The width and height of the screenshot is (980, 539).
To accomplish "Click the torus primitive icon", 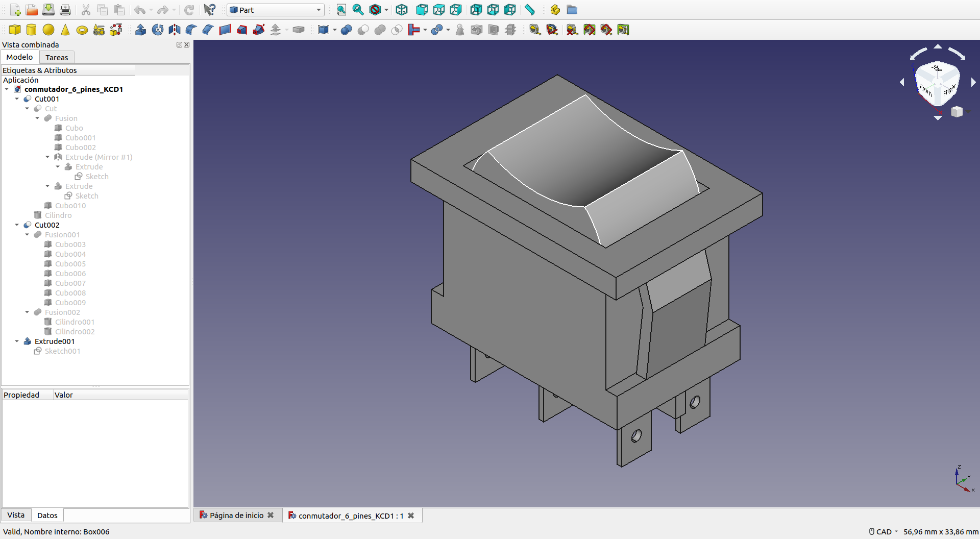I will pos(82,30).
